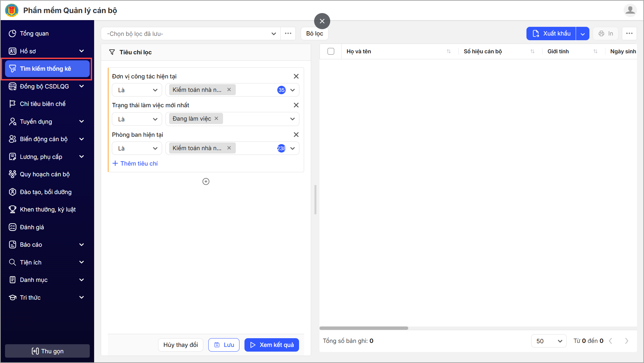644x363 pixels.
Task: Remove the Đang làm việc tag
Action: coord(216,119)
